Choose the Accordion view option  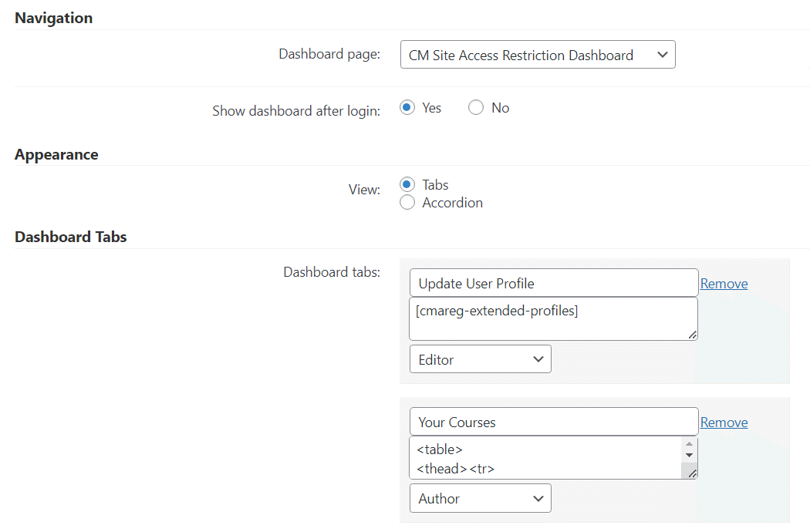[x=407, y=203]
